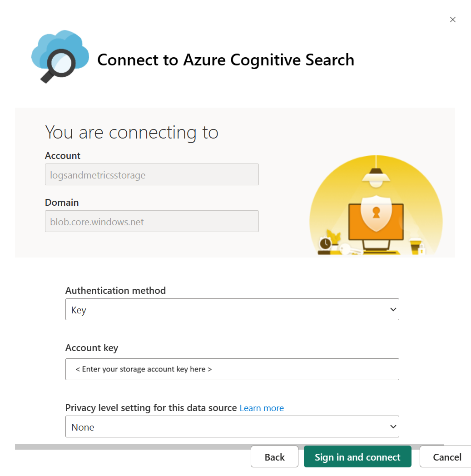Click the Privacy level dropdown chevron arrow
The image size is (471, 476).
click(x=393, y=426)
